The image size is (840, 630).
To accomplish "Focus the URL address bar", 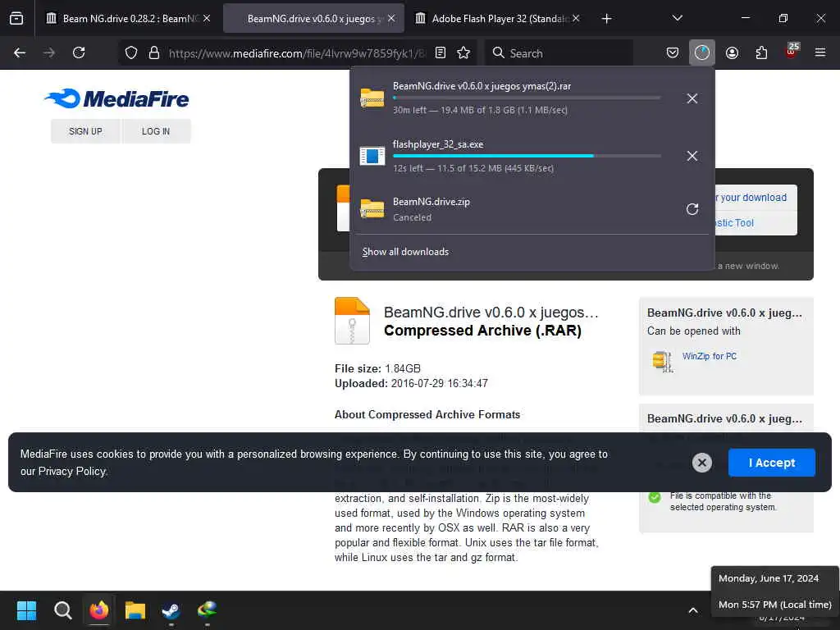I will 297,53.
